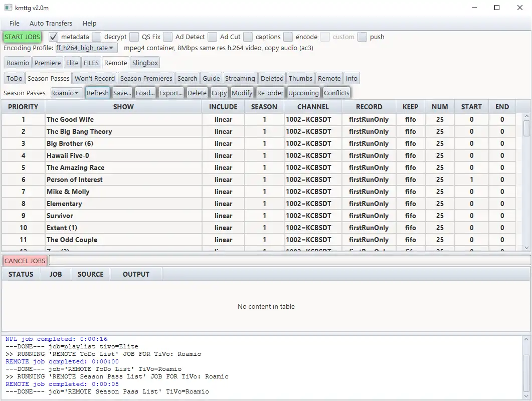Switch to the Won't Record tab
This screenshot has height=401, width=532.
95,78
